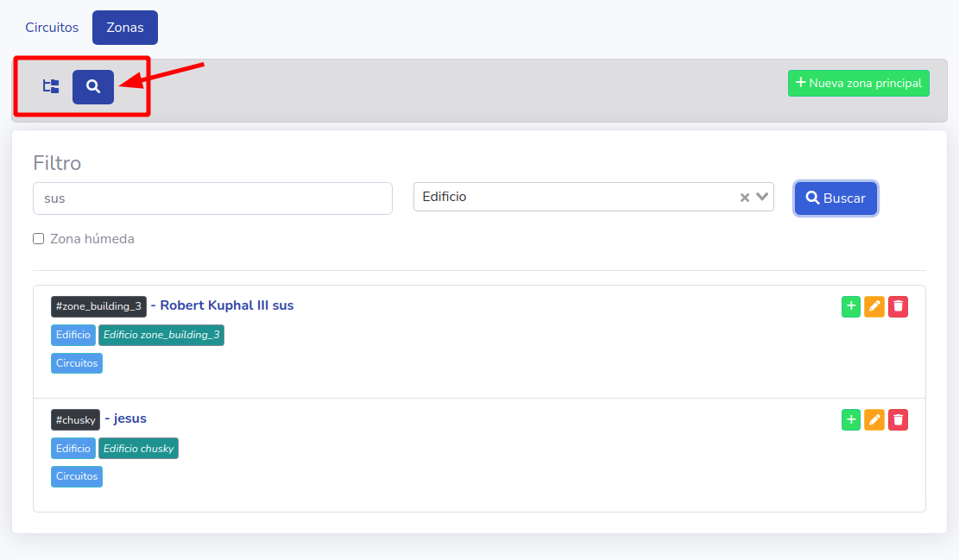Viewport: 959px width, 560px height.
Task: Toggle the Edificio badge on chusky zone
Action: [73, 448]
